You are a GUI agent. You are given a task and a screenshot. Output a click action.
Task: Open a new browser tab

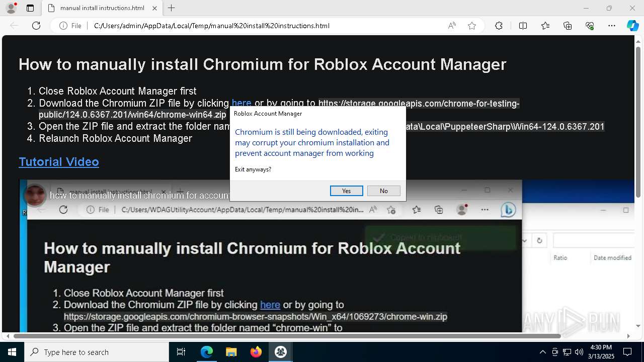pyautogui.click(x=172, y=8)
